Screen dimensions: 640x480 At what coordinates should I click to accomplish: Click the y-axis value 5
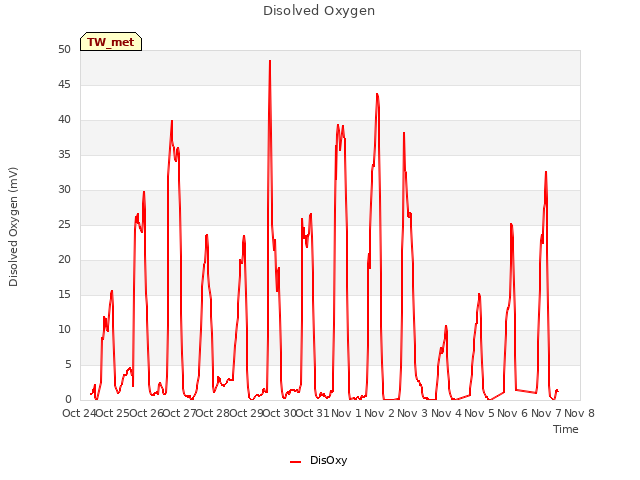point(68,364)
